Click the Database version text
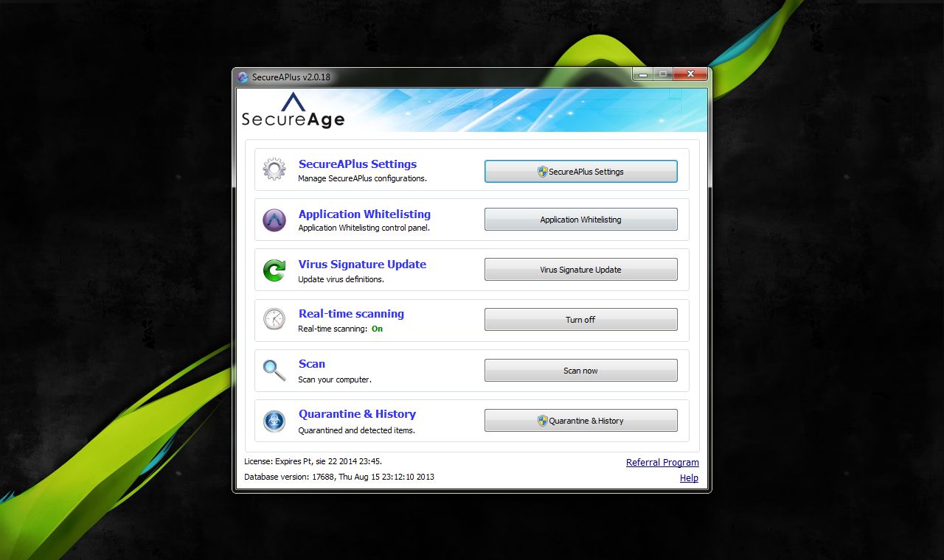Image resolution: width=944 pixels, height=560 pixels. tap(339, 477)
